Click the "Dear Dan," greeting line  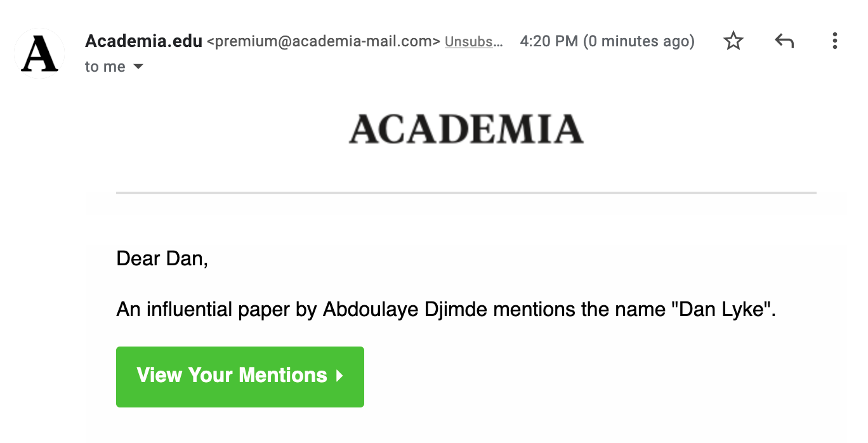(x=162, y=258)
